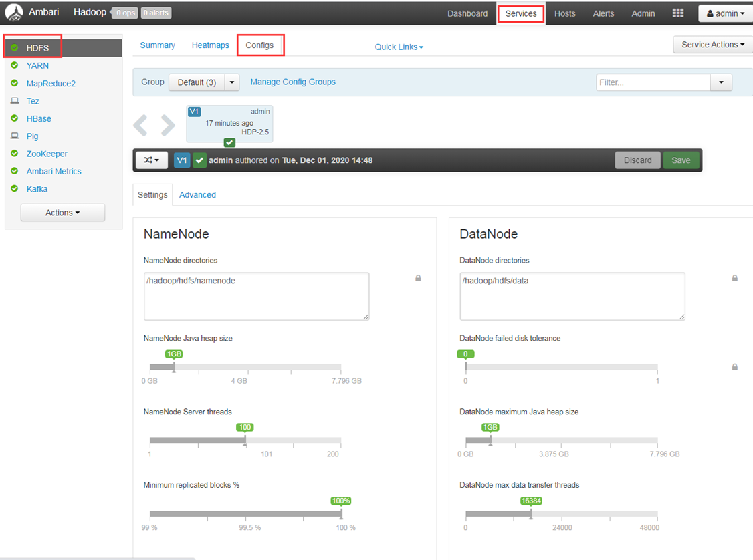
Task: Expand the Quick Links menu
Action: coord(399,47)
